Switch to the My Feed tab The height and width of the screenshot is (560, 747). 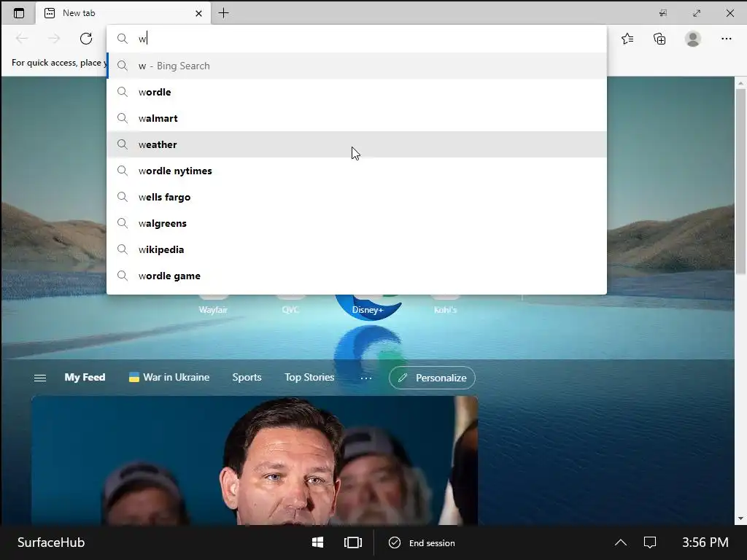(x=85, y=377)
